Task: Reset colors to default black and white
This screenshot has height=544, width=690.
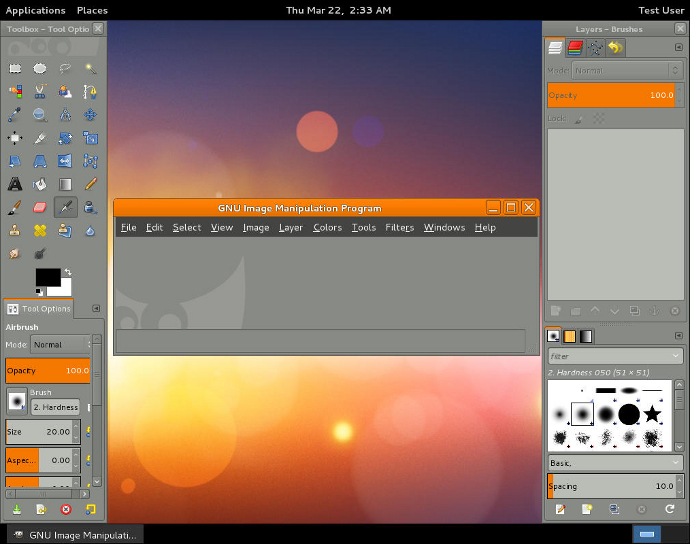Action: click(40, 292)
